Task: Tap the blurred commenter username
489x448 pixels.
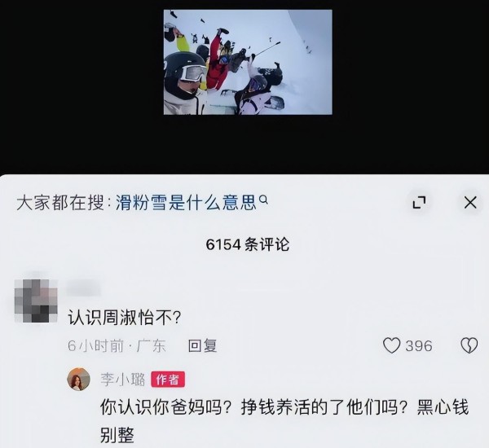Action: pyautogui.click(x=84, y=288)
